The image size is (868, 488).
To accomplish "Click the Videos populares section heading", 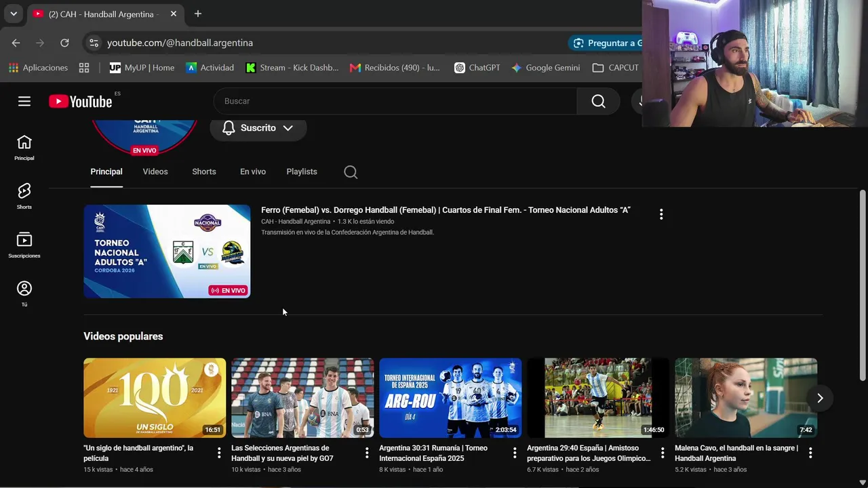I will [x=123, y=336].
